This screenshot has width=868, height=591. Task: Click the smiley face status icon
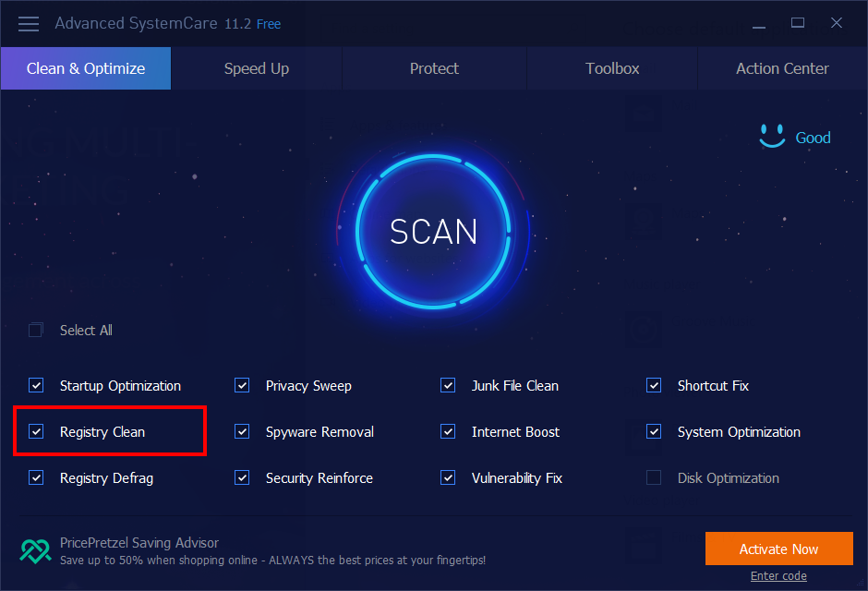[772, 137]
